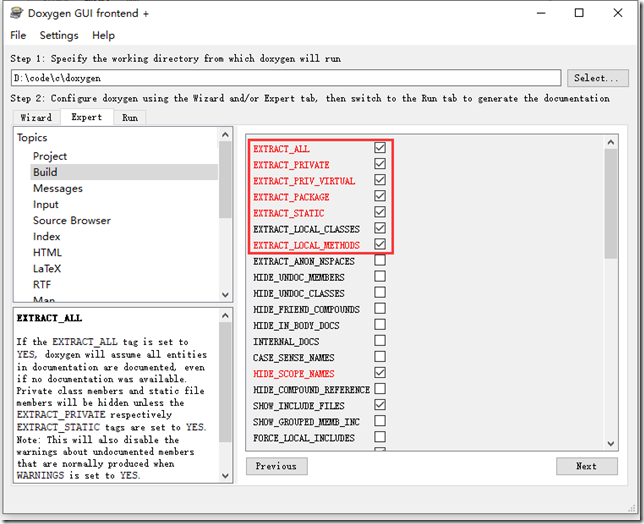Screen dimensions: 644x524
Task: Uncheck the EXTRACT_LOCAL_CLASSES checkbox
Action: [380, 228]
